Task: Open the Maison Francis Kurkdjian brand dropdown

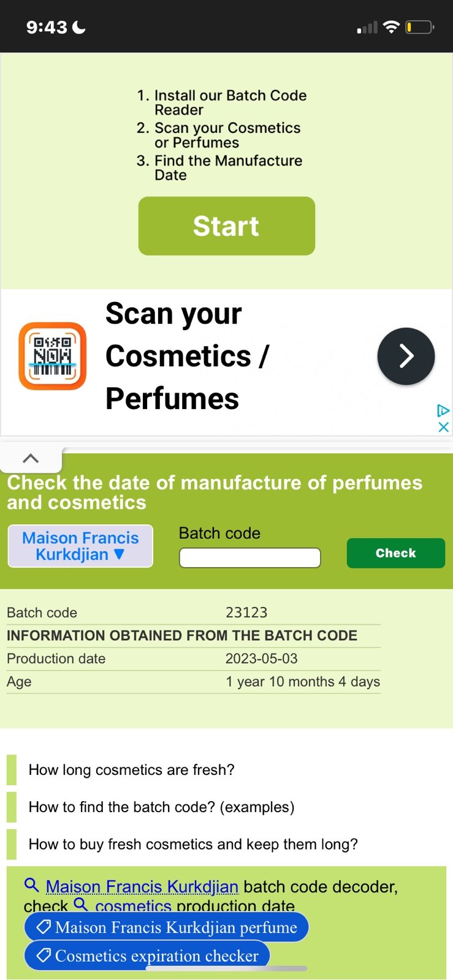Action: tap(80, 546)
